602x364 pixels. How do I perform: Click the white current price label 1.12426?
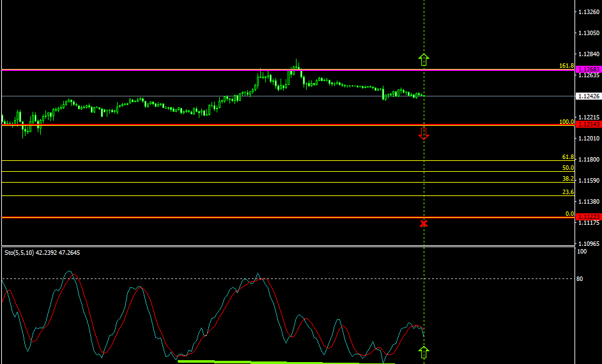(x=588, y=96)
